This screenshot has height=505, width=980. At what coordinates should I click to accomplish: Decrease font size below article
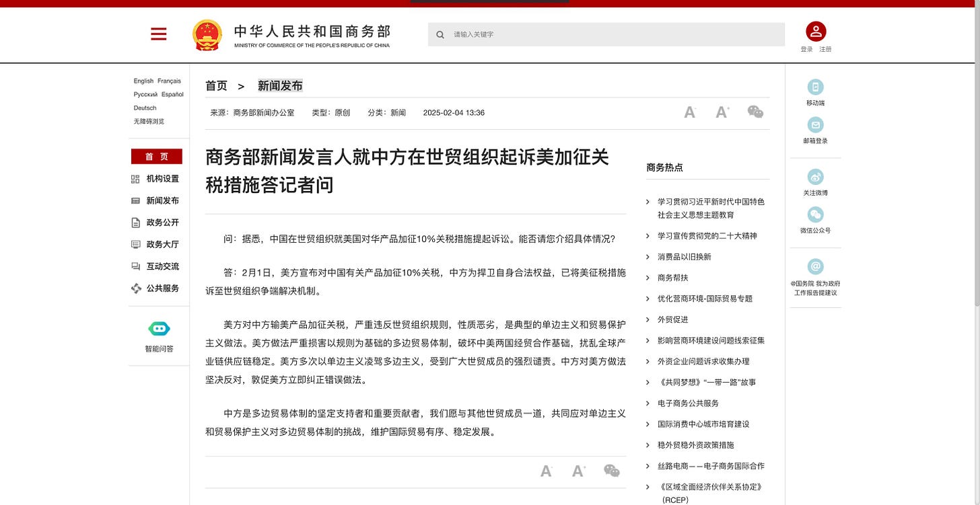(x=547, y=471)
